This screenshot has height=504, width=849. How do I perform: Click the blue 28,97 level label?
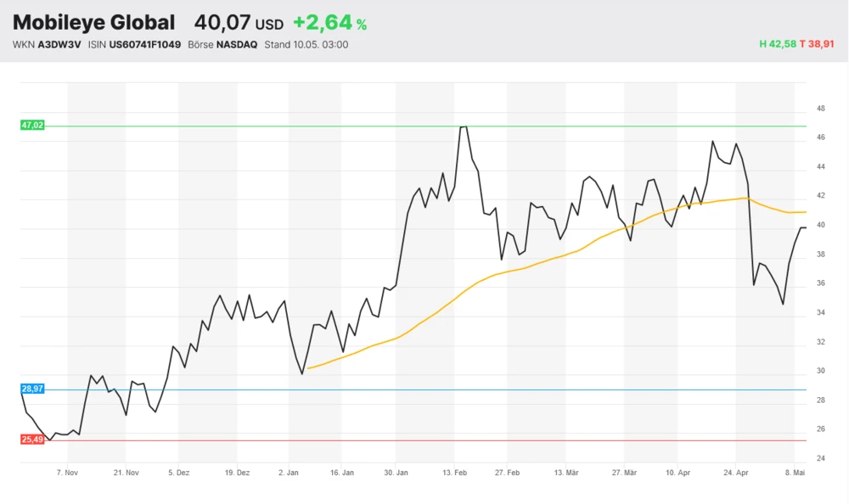32,389
